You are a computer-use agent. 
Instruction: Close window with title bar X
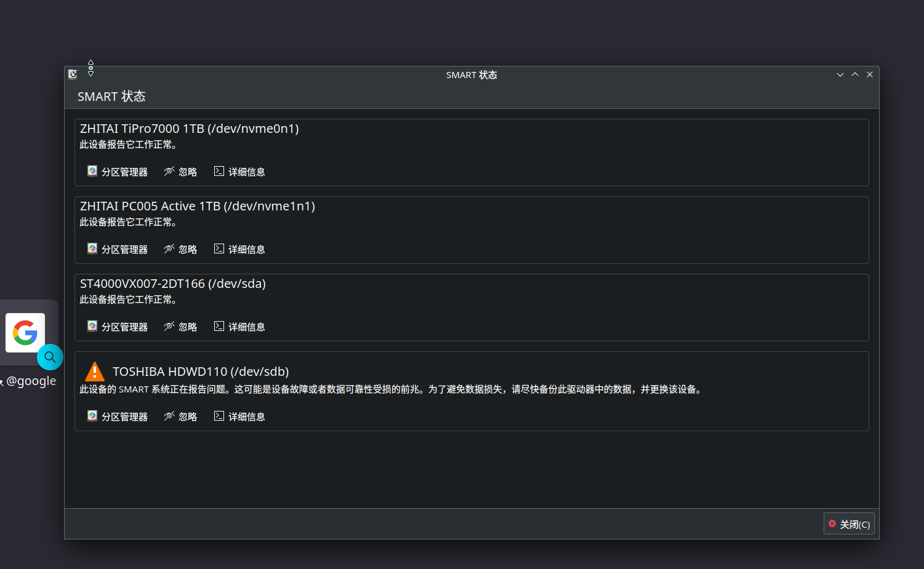click(x=870, y=74)
